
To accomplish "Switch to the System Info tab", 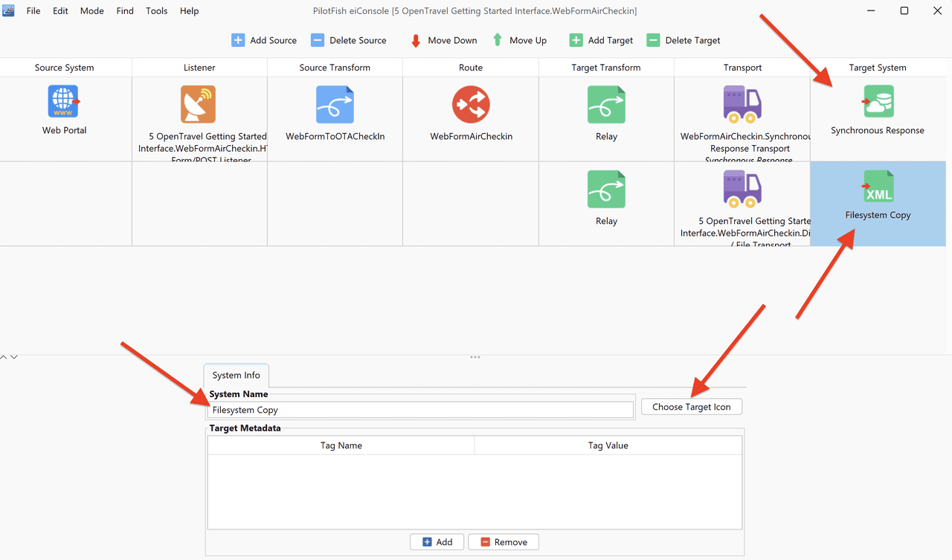I will [x=237, y=376].
